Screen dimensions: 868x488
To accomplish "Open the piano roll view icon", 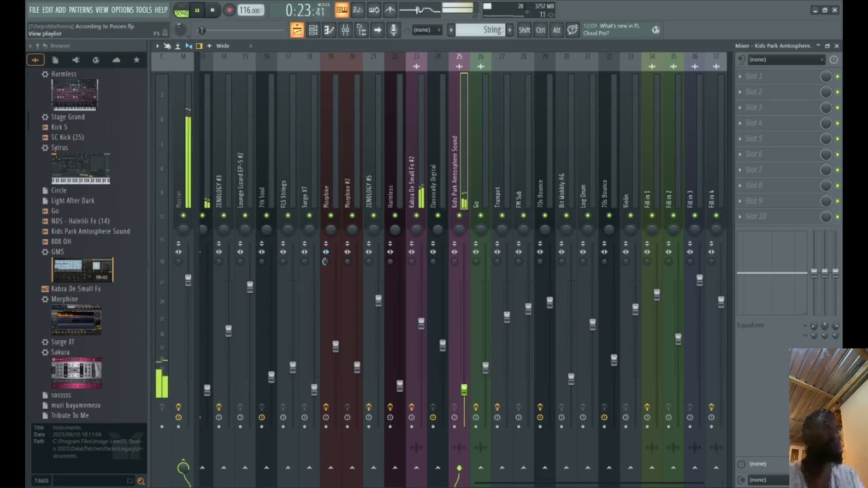I will point(329,30).
